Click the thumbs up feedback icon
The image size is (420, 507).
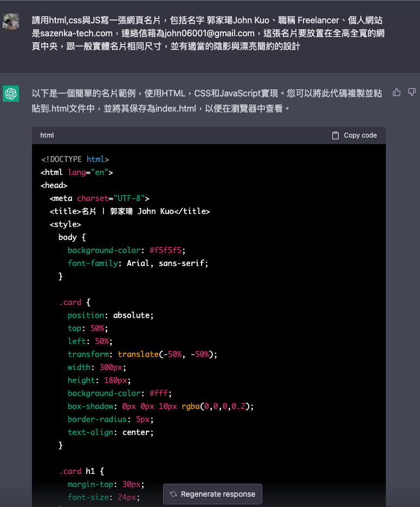[x=397, y=93]
